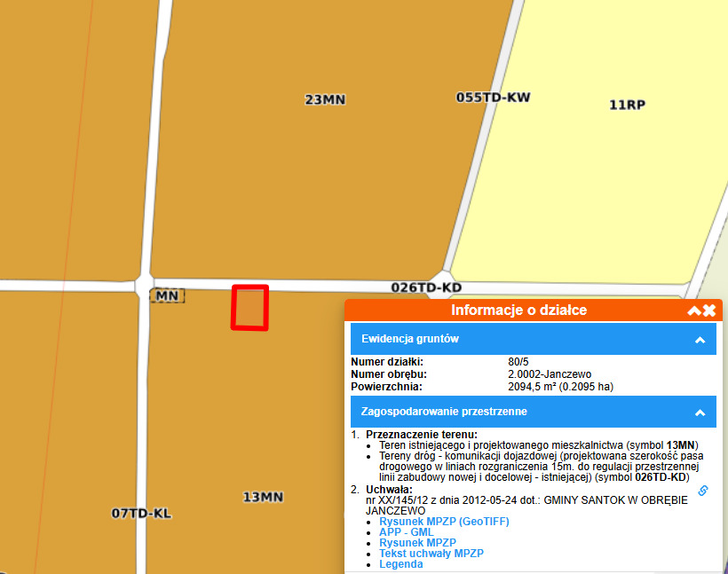
Task: Open the Rysunek MPZP (GeoTIFF) link
Action: coord(444,522)
